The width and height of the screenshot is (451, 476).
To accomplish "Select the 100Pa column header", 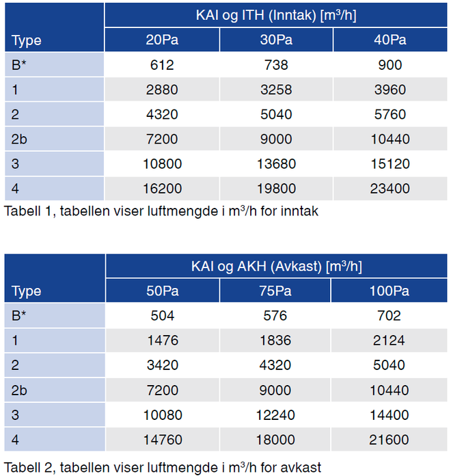I will pos(389,291).
